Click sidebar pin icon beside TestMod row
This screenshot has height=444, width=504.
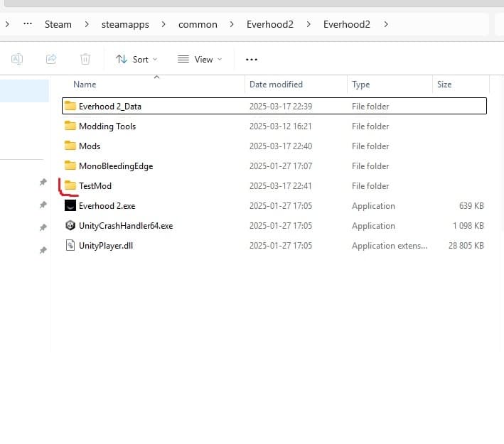click(x=43, y=182)
